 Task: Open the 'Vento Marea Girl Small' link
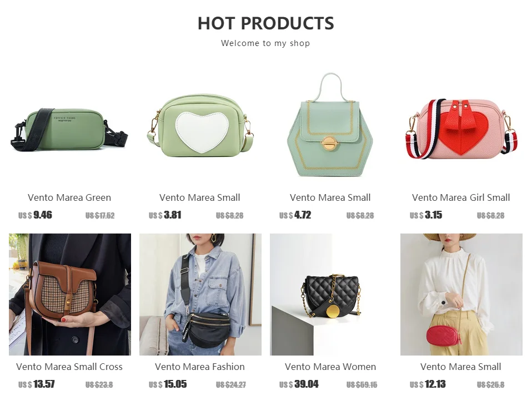pyautogui.click(x=461, y=197)
